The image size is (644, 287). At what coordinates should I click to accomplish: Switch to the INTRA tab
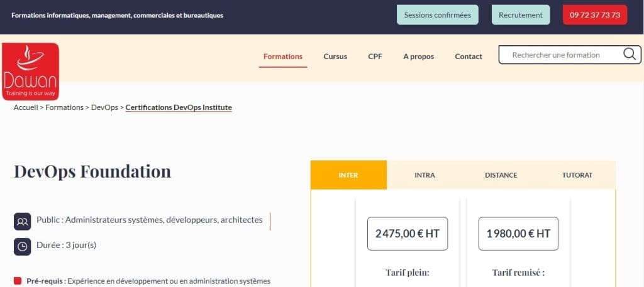[425, 175]
